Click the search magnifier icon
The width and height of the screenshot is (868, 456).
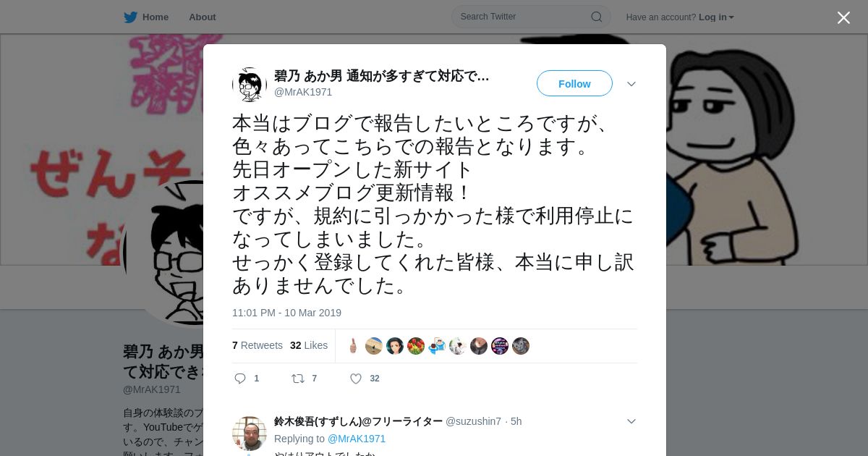pos(597,17)
